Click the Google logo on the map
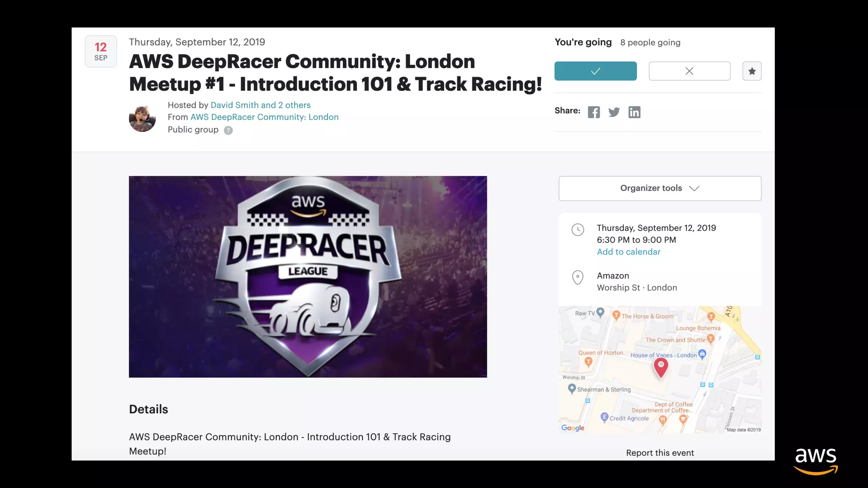 (573, 428)
